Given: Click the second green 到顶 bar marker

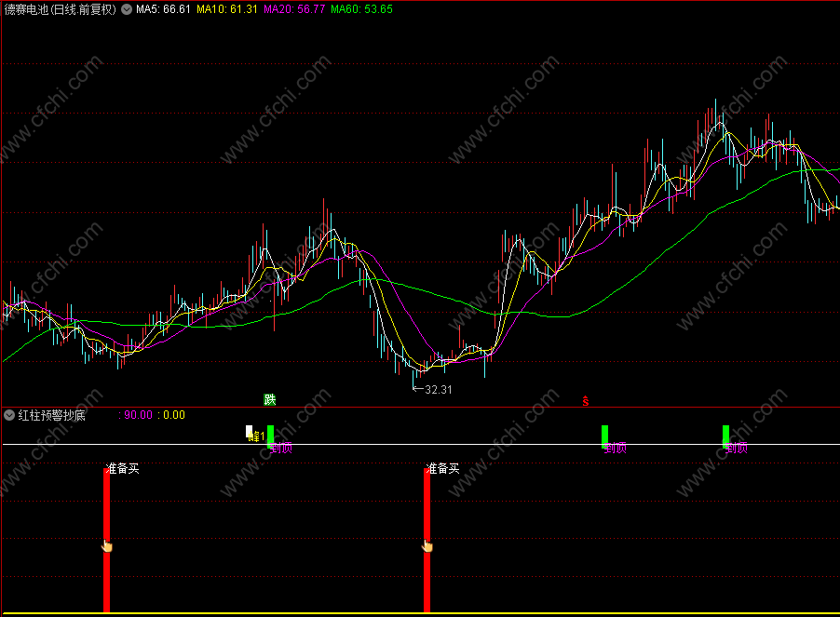Looking at the screenshot, I should 604,436.
